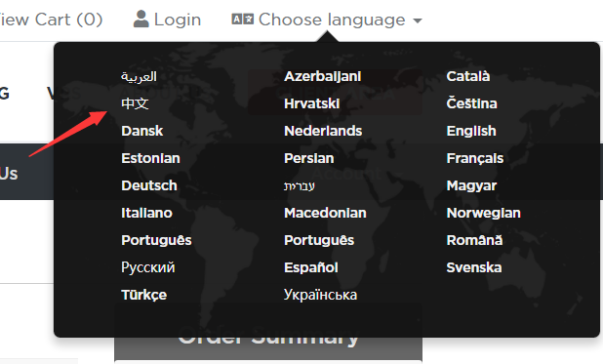This screenshot has width=603, height=364.
Task: Choose Italiano language option
Action: pyautogui.click(x=146, y=213)
